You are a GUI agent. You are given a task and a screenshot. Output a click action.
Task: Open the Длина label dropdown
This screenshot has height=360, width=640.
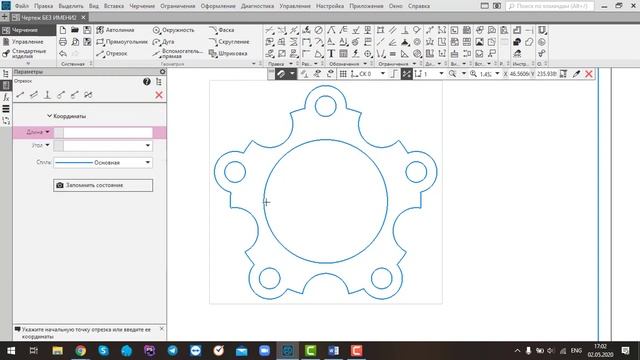(x=47, y=132)
